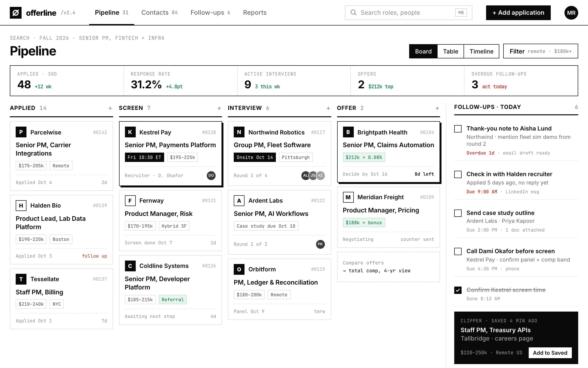
Task: Select the Board view button
Action: pyautogui.click(x=423, y=51)
